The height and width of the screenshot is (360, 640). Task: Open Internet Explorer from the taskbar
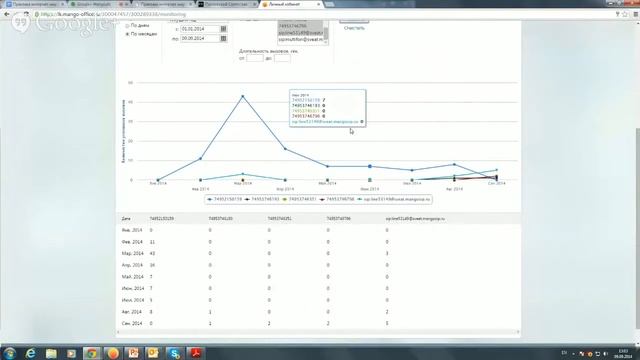click(31, 353)
